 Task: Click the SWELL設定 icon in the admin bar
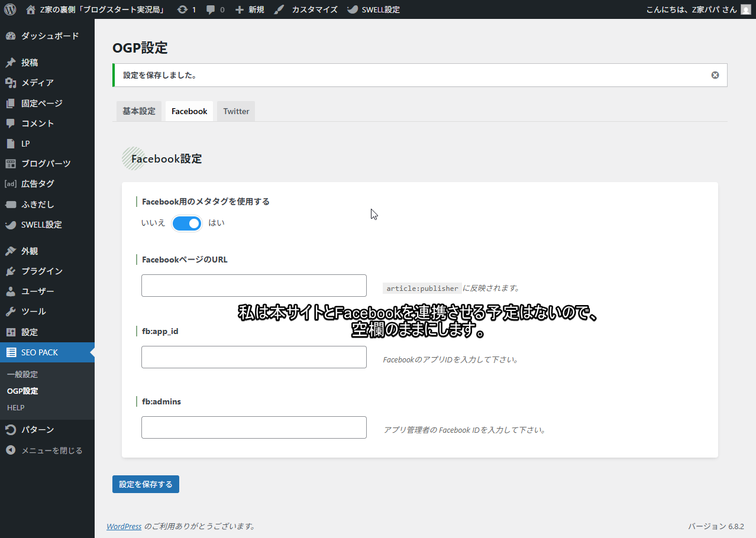tap(352, 9)
